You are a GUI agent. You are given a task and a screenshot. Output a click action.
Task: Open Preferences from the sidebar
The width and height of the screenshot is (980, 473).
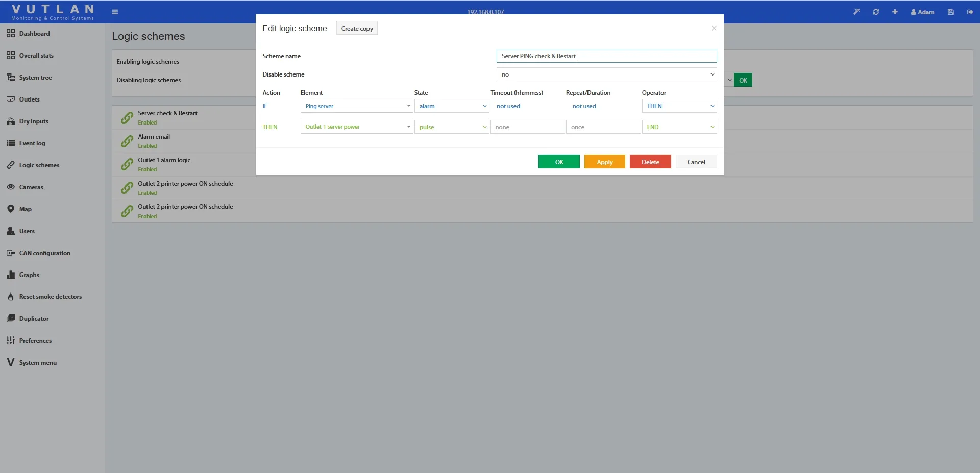[35, 341]
